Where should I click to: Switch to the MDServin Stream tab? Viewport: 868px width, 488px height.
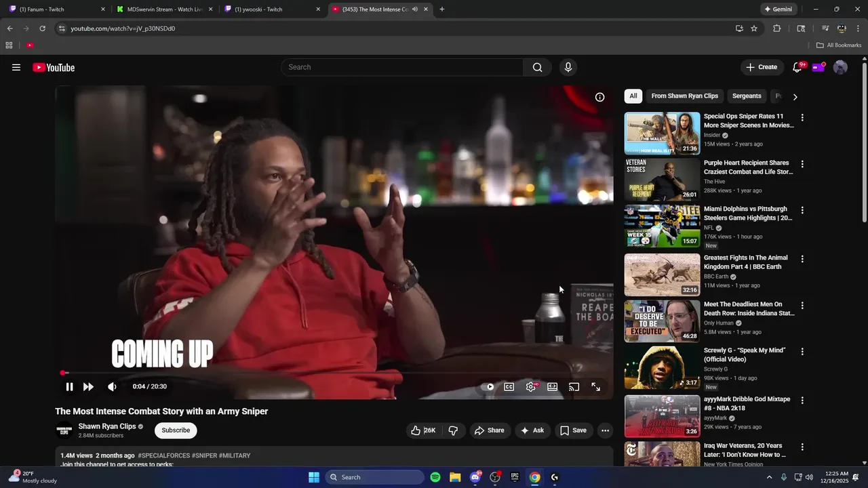click(165, 9)
